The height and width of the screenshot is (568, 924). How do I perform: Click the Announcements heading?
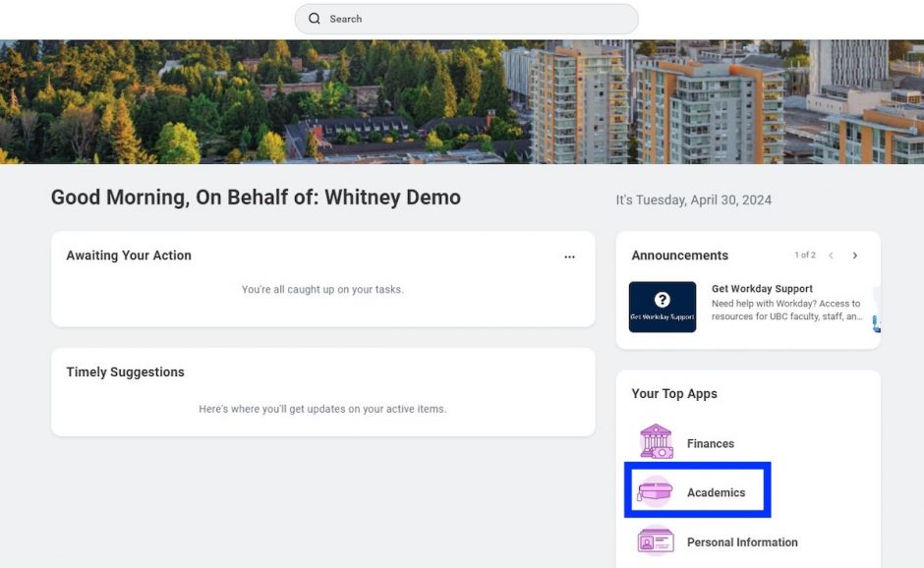(x=679, y=256)
